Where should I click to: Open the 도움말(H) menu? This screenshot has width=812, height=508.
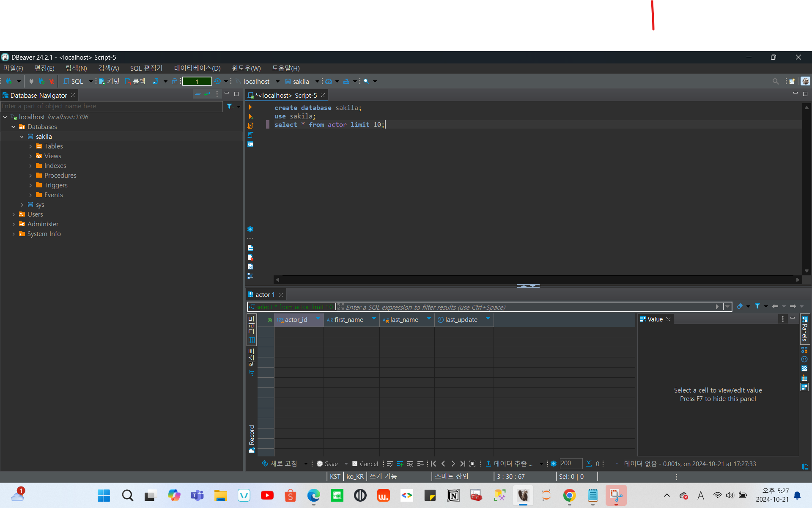pyautogui.click(x=285, y=68)
